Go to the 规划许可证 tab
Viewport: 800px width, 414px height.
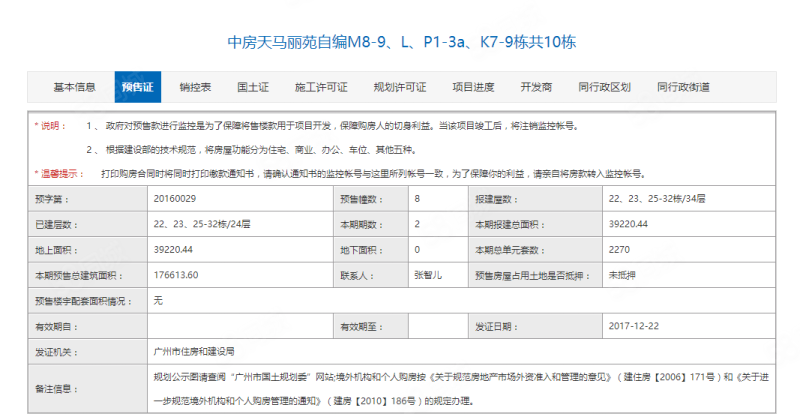400,87
